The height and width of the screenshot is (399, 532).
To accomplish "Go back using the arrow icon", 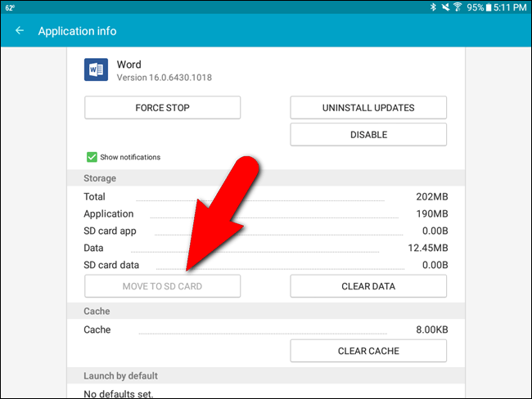I will 20,30.
